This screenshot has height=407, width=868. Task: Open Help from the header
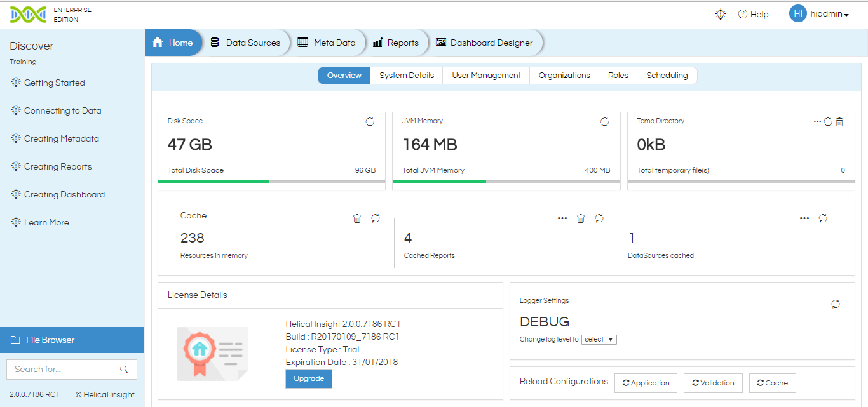[753, 14]
